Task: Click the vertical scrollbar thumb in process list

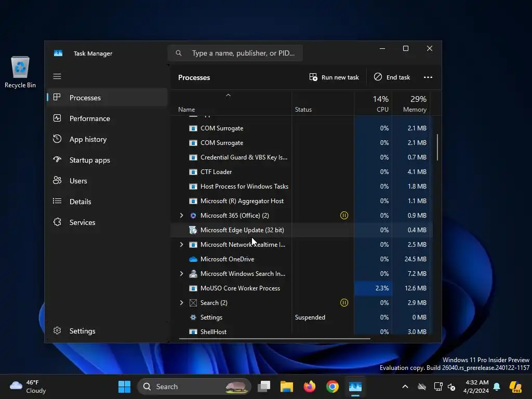Action: click(437, 147)
